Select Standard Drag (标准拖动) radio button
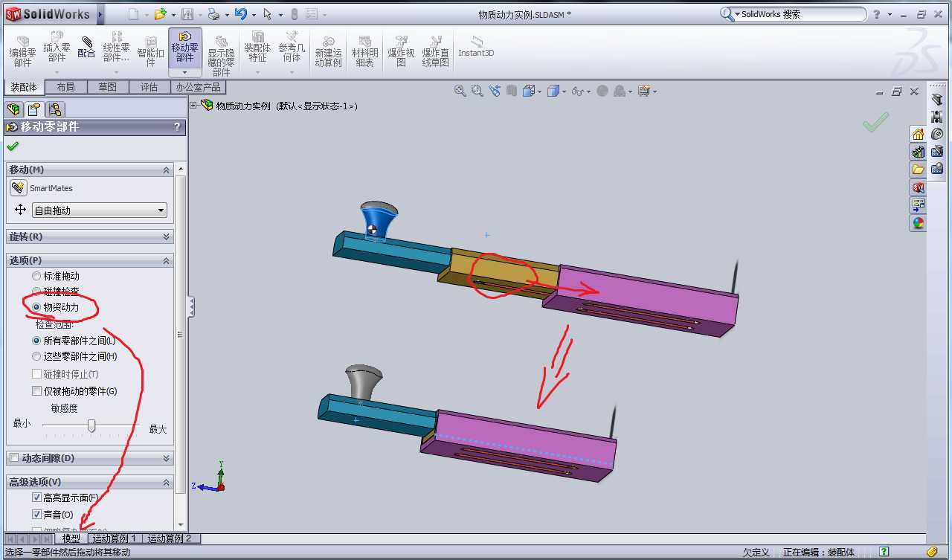 pos(36,276)
